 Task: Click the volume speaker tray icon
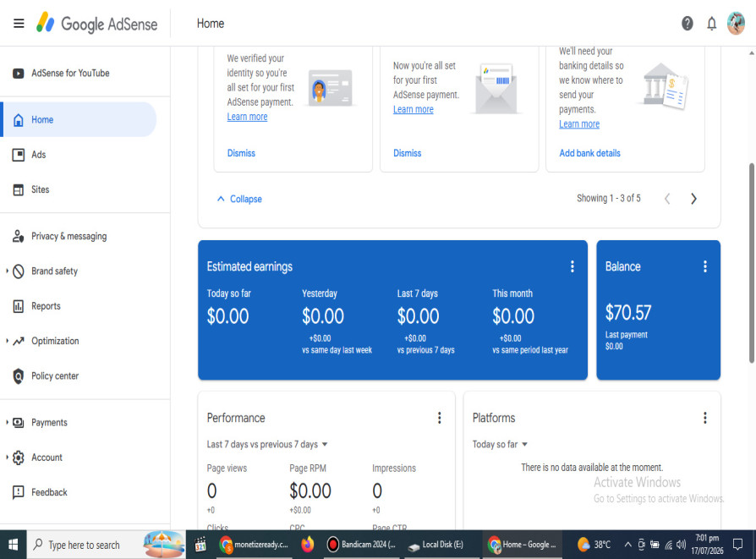click(681, 545)
